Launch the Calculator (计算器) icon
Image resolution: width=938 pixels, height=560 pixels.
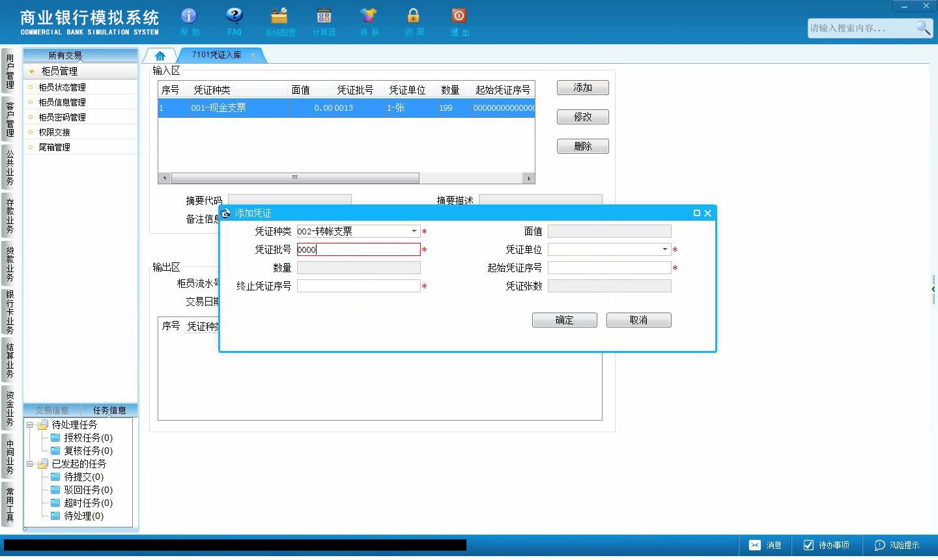(324, 21)
